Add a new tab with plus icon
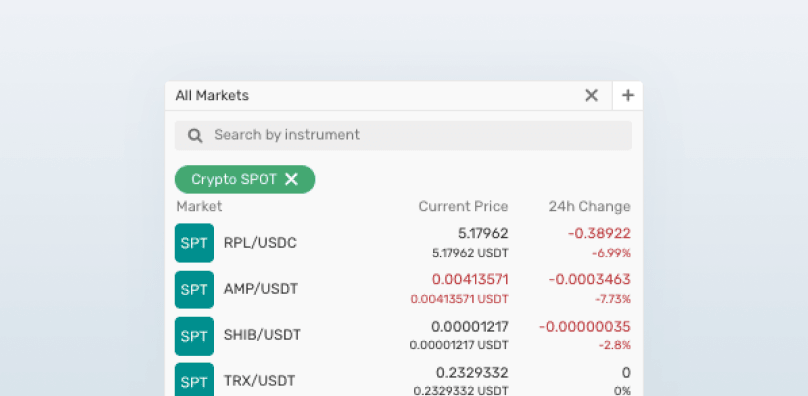The image size is (808, 396). 628,95
